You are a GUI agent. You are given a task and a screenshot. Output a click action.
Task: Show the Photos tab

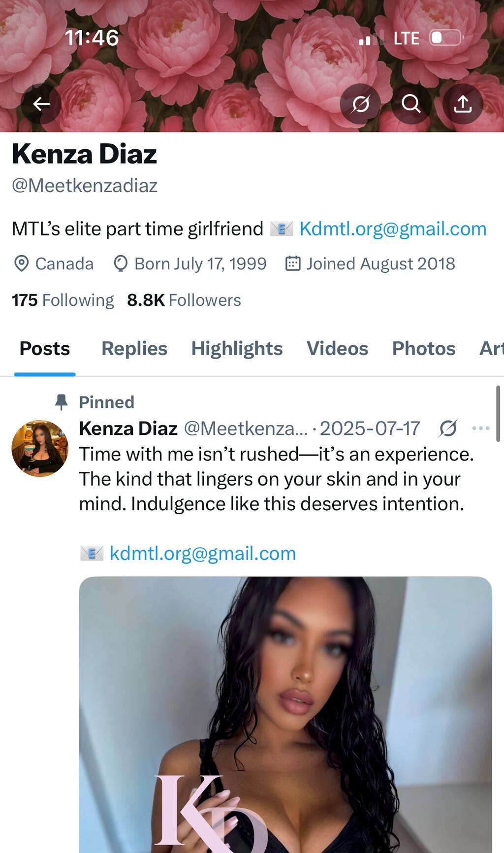pyautogui.click(x=423, y=349)
